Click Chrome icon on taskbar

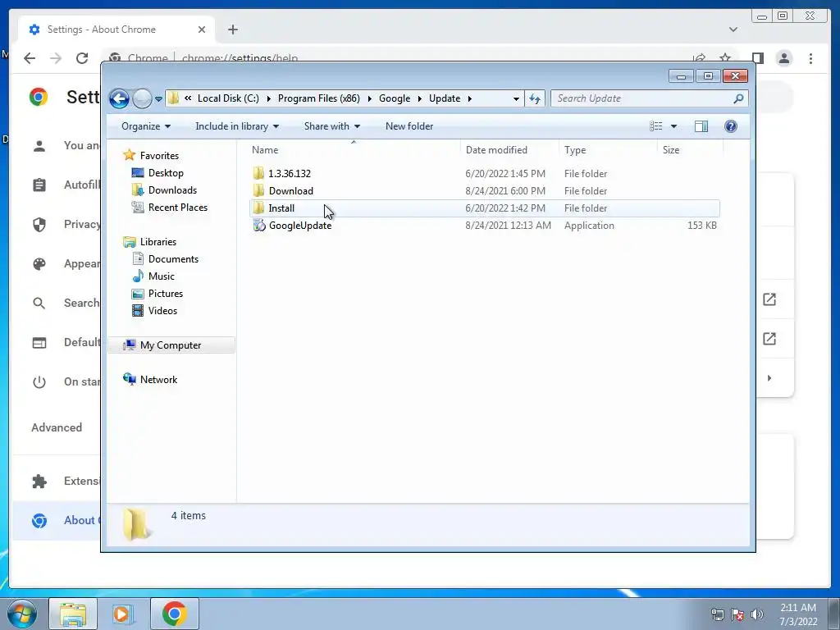click(175, 614)
